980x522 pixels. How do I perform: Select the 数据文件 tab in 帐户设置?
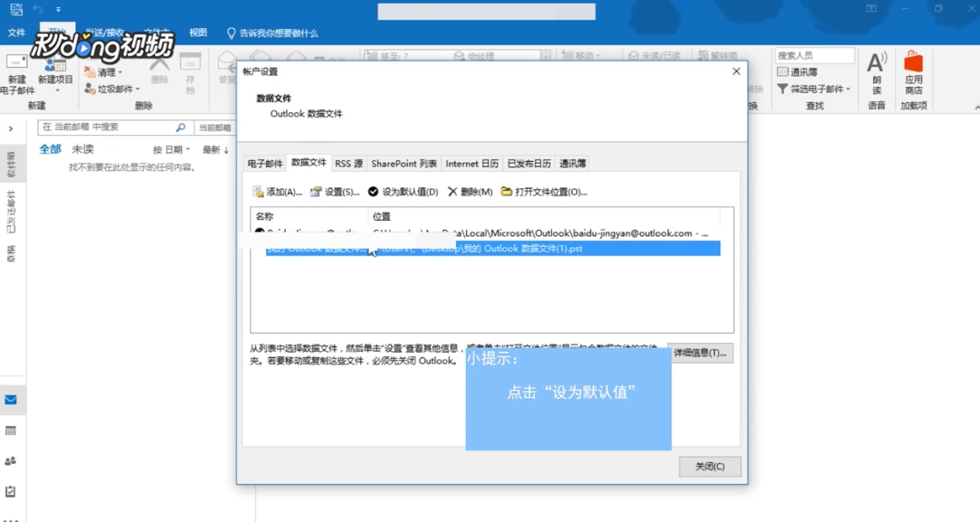click(x=309, y=163)
